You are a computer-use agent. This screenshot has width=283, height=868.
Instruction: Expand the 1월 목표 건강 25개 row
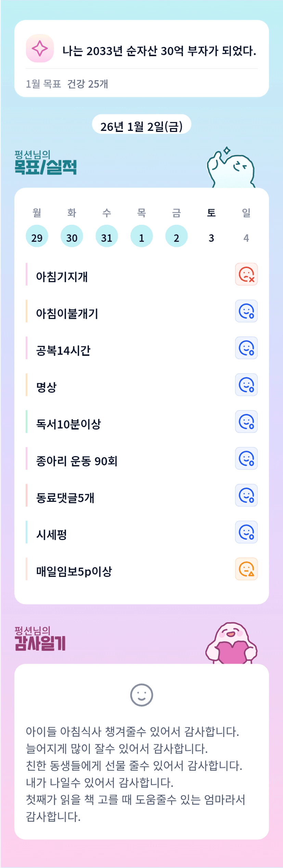(67, 84)
